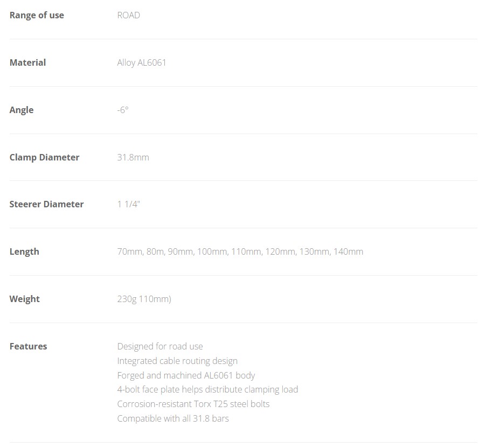Viewport: 486px width, 448px height.
Task: Select the ROAD value text
Action: pos(128,15)
